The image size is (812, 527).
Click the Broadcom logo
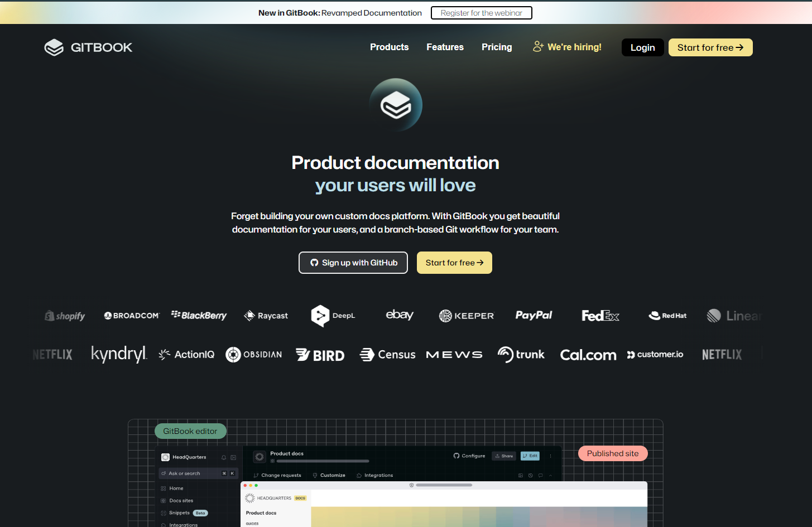132,316
